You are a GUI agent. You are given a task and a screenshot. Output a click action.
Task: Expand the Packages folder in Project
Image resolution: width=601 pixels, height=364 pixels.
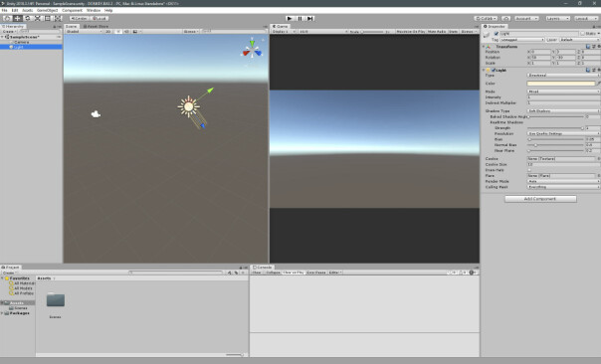(2, 313)
